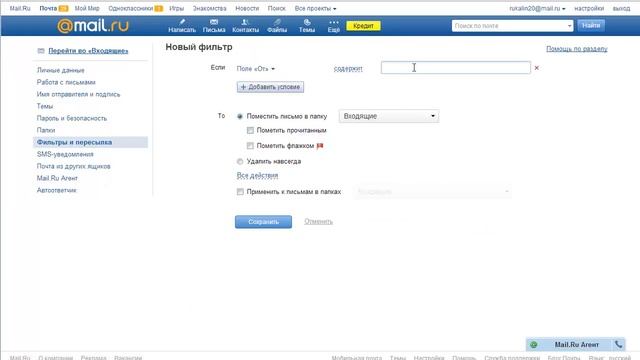The height and width of the screenshot is (360, 640).
Task: Click the Отменить link
Action: tap(318, 222)
